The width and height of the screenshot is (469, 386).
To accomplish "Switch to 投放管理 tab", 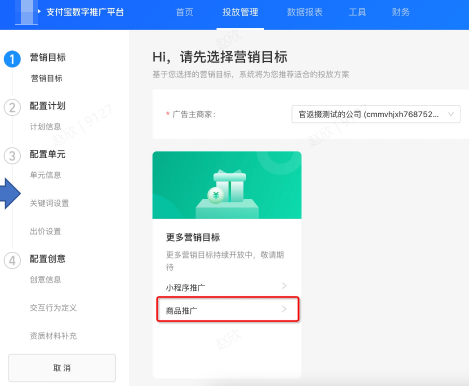I will [x=240, y=12].
